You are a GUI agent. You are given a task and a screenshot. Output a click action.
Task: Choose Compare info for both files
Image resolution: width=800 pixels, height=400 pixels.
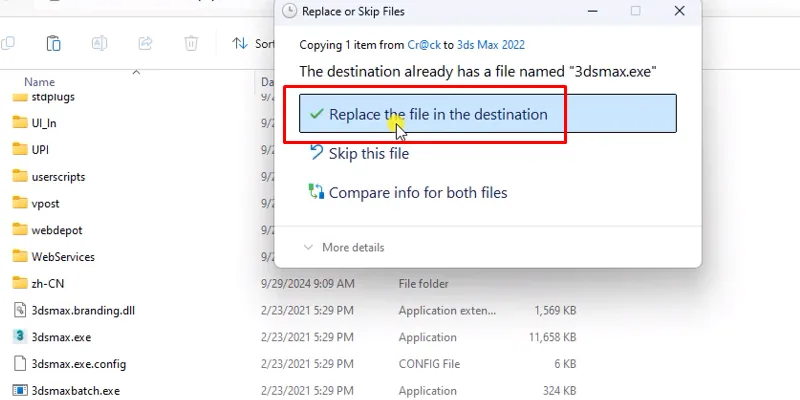pos(417,192)
